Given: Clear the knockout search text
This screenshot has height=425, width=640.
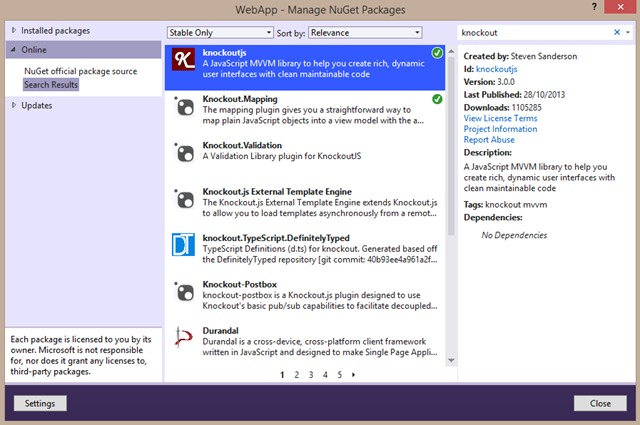Looking at the screenshot, I should [617, 32].
